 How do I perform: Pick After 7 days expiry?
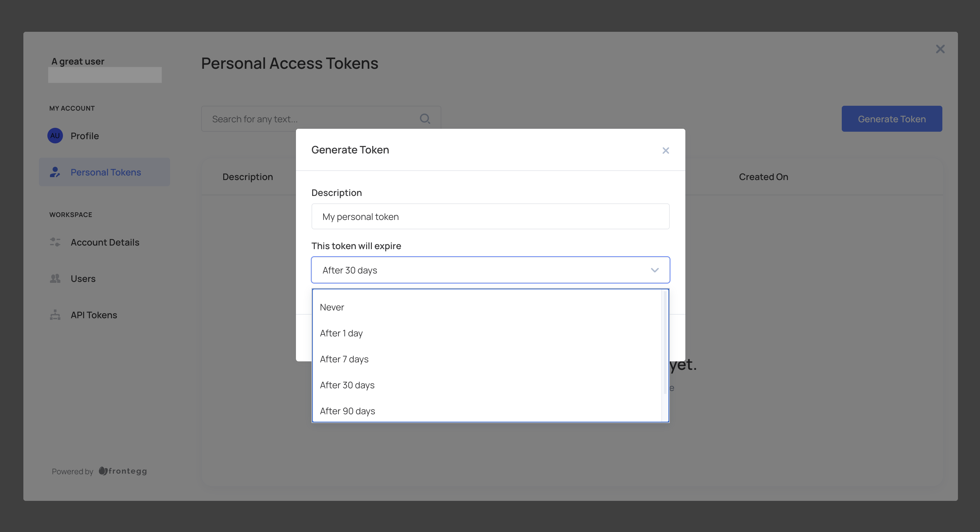(x=344, y=359)
